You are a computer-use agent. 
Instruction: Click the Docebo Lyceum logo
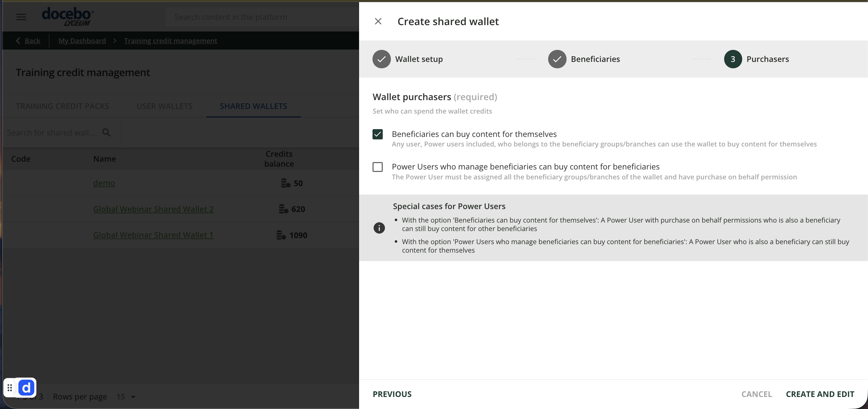pyautogui.click(x=68, y=17)
